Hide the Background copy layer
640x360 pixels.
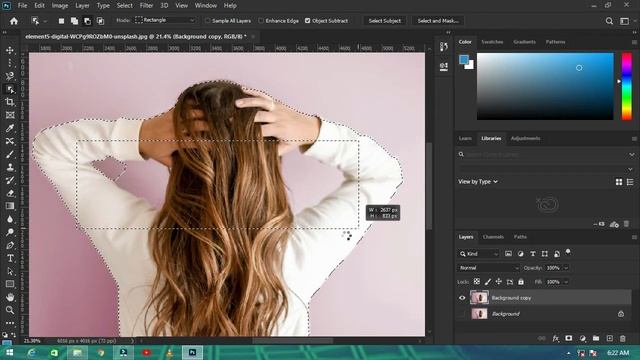(462, 298)
